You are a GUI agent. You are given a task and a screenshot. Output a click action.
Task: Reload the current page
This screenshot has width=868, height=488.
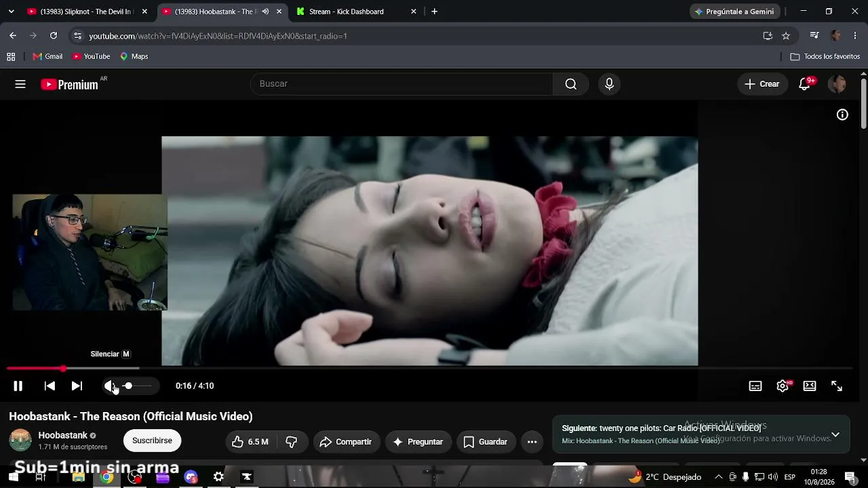pyautogui.click(x=54, y=36)
